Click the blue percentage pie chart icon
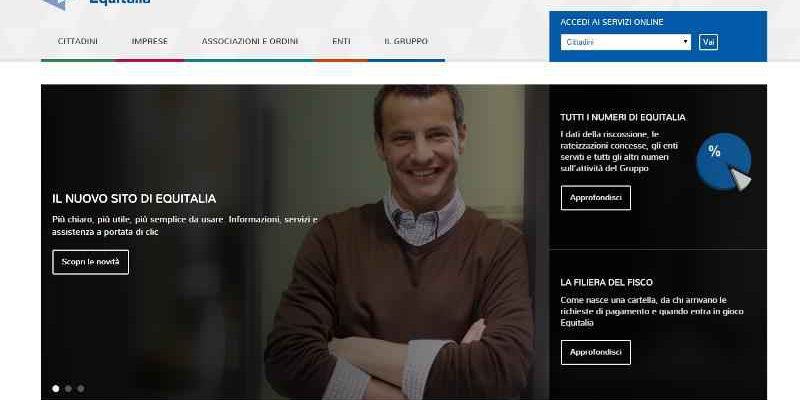Screen dimensions: 800x400 [x=724, y=162]
